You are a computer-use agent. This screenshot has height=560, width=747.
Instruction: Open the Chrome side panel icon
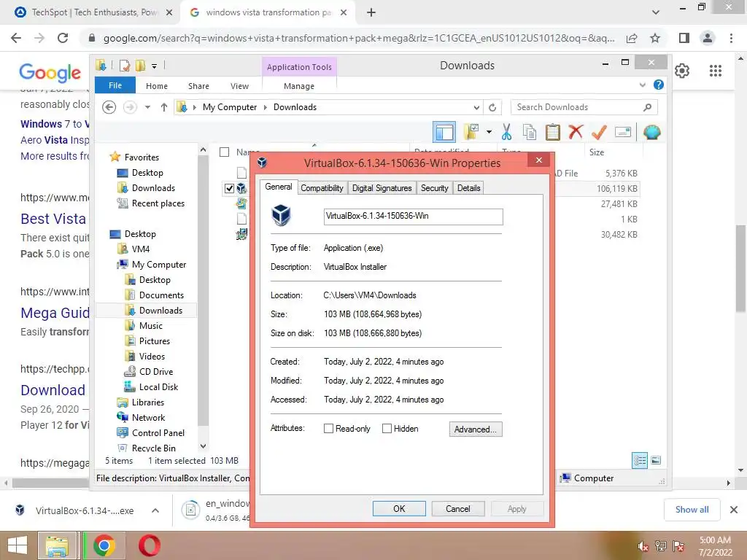click(684, 38)
